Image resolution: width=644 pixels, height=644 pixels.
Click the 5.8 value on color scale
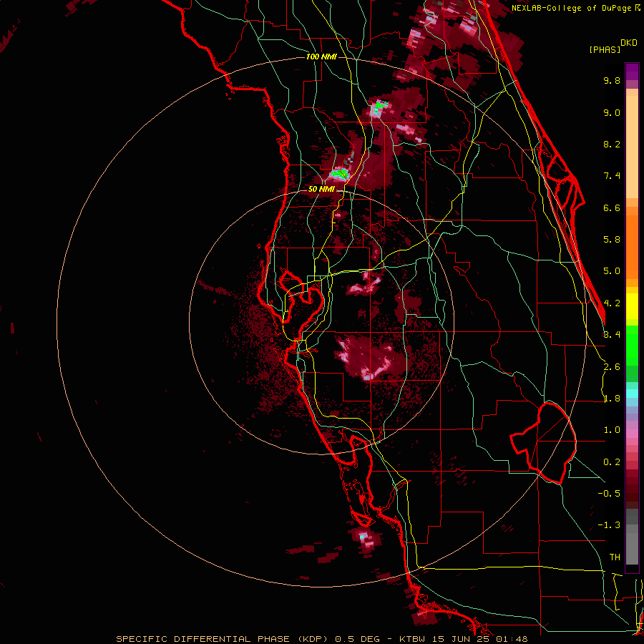click(x=612, y=240)
